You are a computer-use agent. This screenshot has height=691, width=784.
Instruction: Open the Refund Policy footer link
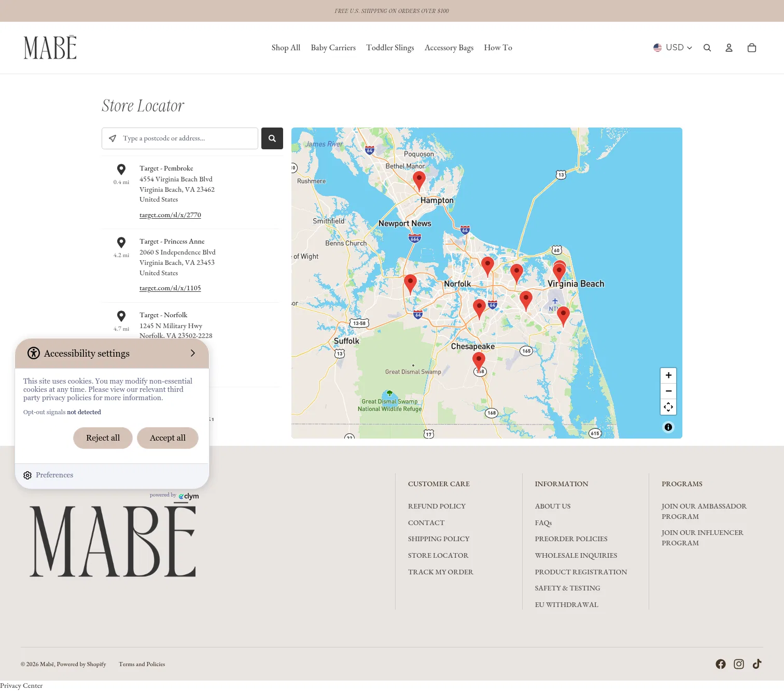[x=437, y=506]
